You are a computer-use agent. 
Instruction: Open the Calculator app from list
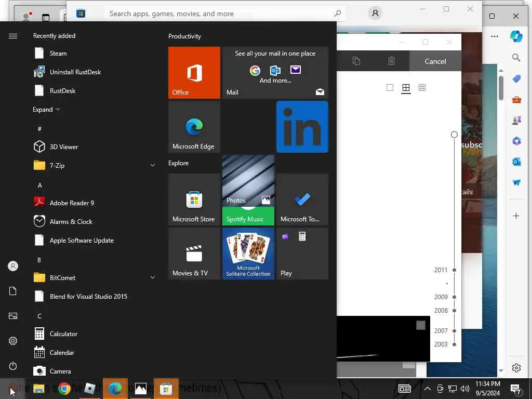pos(94,334)
